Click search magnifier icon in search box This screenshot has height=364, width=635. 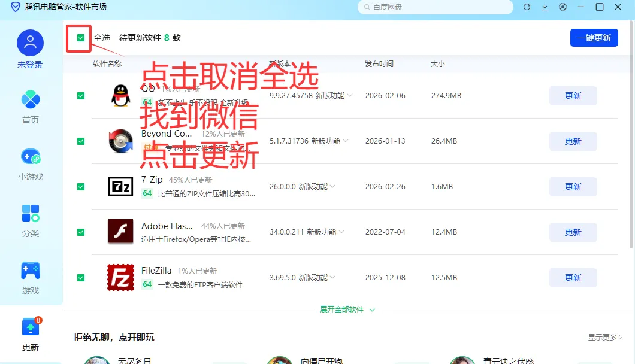pyautogui.click(x=367, y=7)
